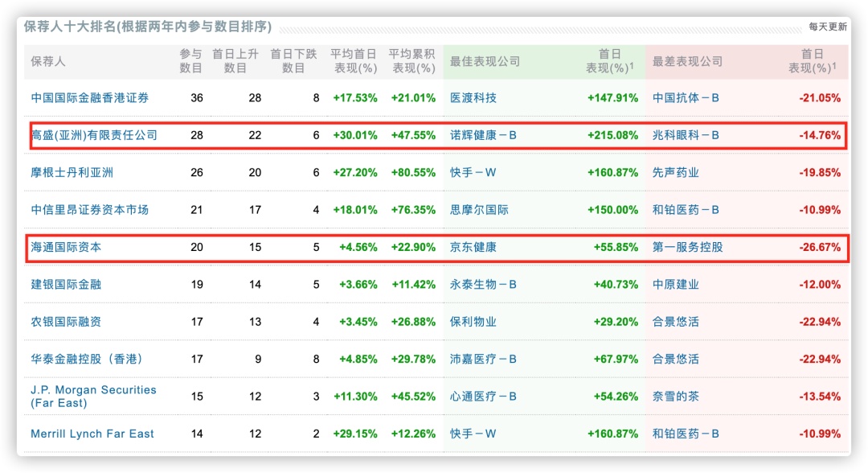Select the +76.35% cumulative value
This screenshot has height=473, width=868.
point(414,210)
